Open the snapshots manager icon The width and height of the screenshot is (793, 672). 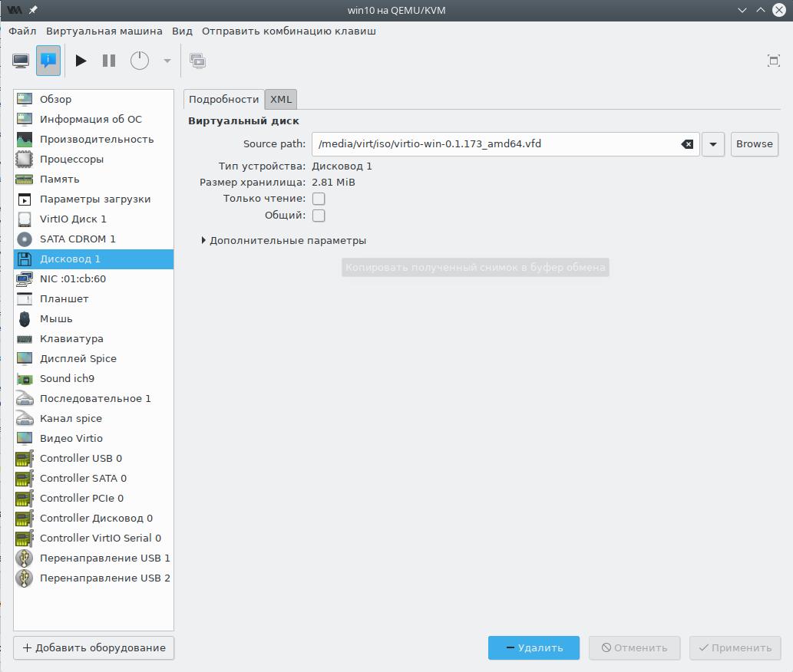(198, 61)
